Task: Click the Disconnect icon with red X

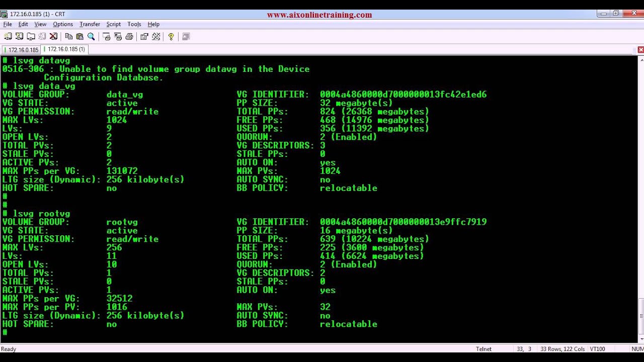Action: [53, 36]
